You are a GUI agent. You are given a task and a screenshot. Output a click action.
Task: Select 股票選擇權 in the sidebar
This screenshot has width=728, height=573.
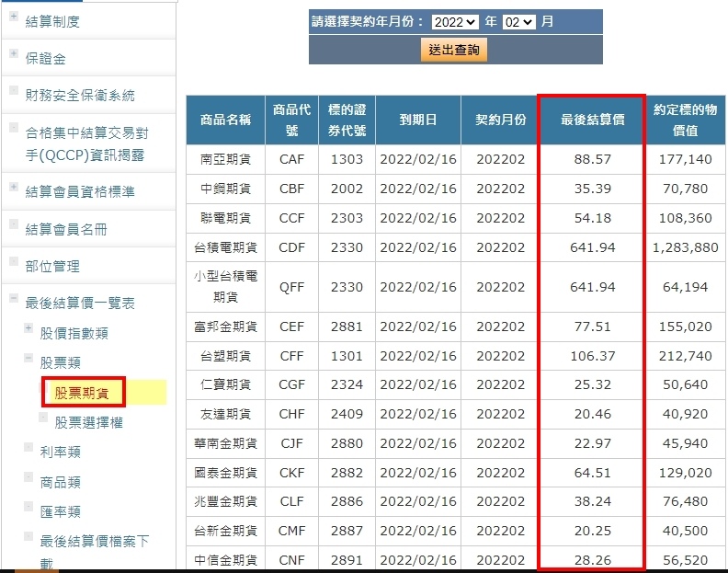pyautogui.click(x=88, y=422)
